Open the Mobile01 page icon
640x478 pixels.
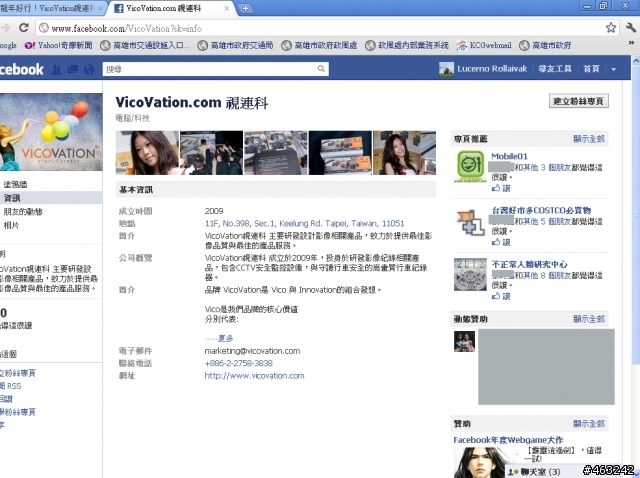(470, 166)
